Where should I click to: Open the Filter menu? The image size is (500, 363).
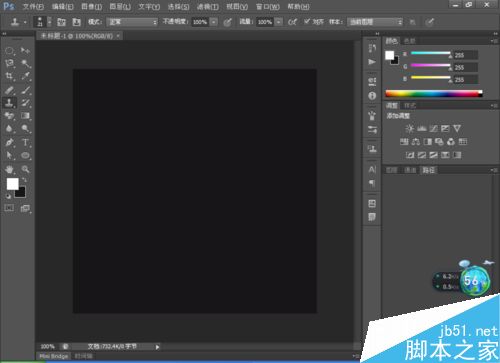pyautogui.click(x=208, y=6)
